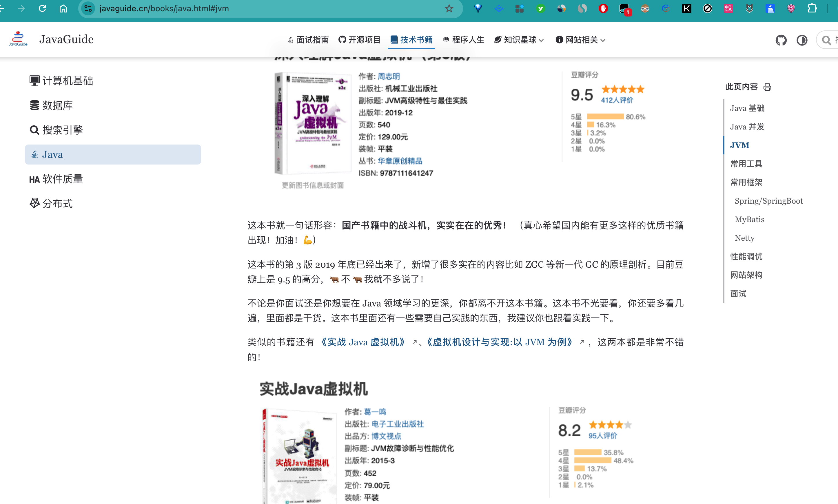Go forward with the browser arrow
This screenshot has width=838, height=504.
pos(21,8)
